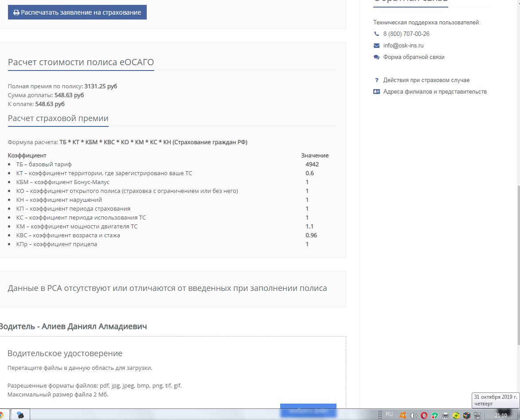Switch input language via RU indicator
This screenshot has width=520, height=420.
389,414
